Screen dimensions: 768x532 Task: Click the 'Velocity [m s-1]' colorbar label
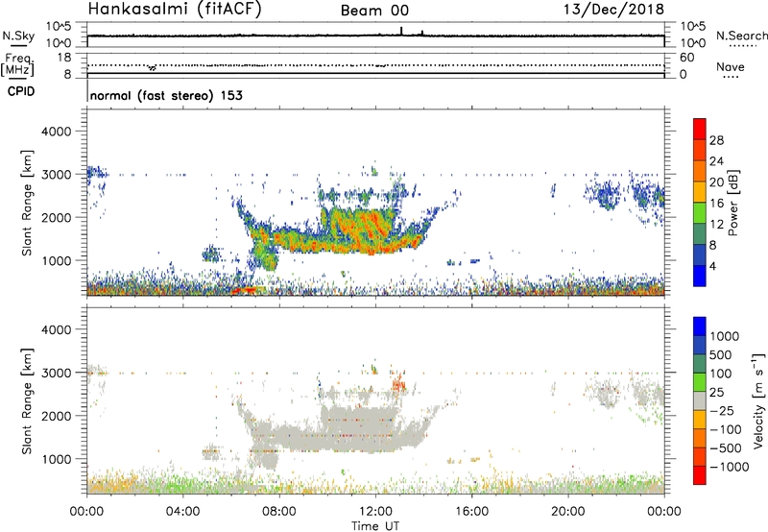pyautogui.click(x=758, y=400)
